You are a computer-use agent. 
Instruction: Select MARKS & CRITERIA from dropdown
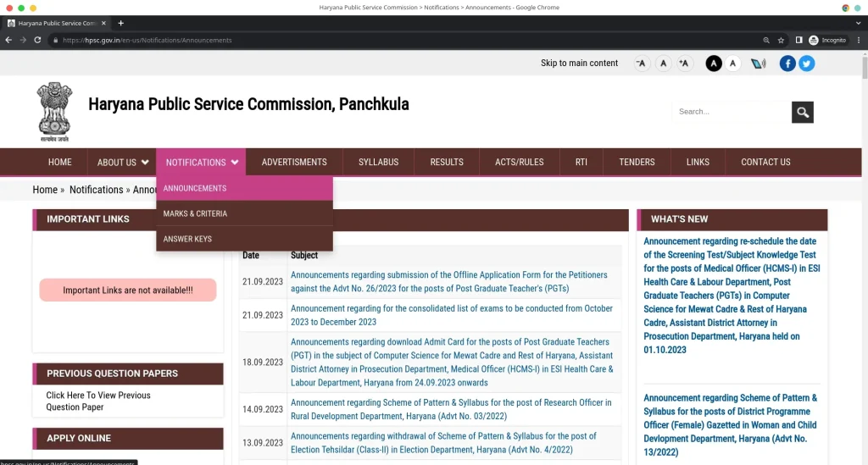(245, 213)
